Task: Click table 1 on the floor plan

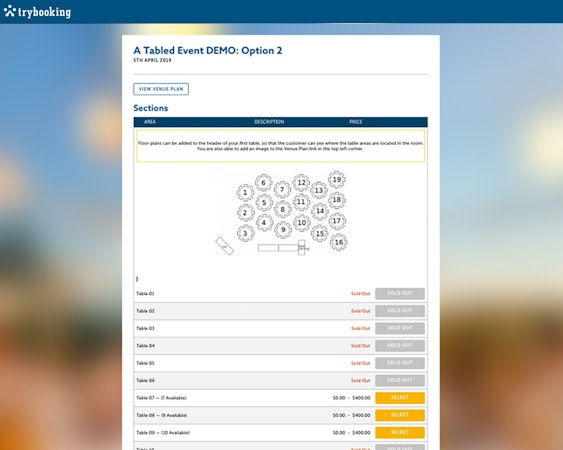Action: pyautogui.click(x=245, y=192)
